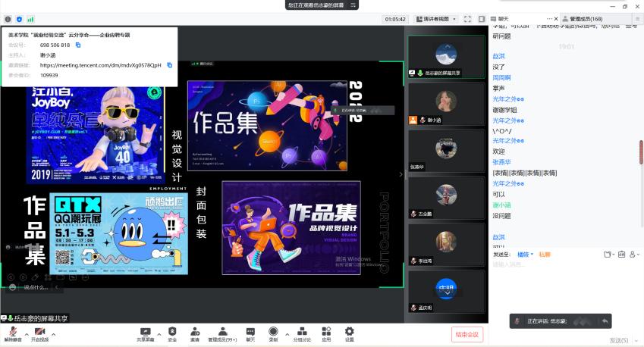Copy the meeting number 698 506 818
The image size is (644, 347).
(x=78, y=45)
